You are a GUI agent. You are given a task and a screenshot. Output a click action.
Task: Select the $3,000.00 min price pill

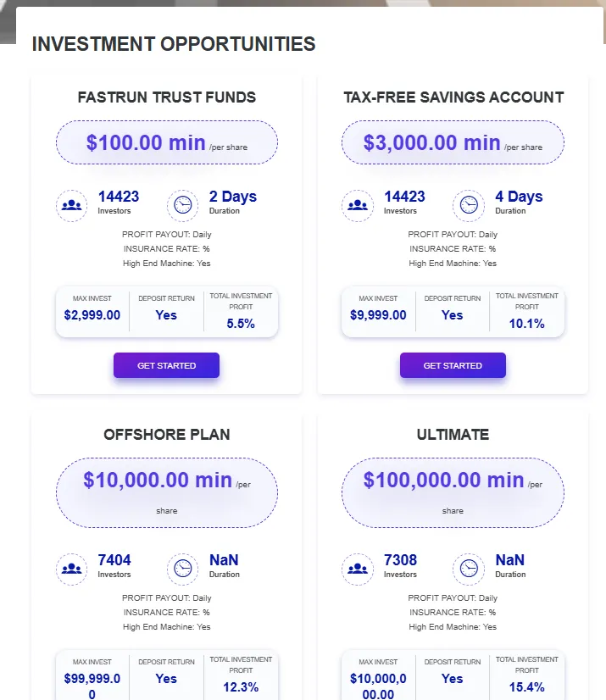pyautogui.click(x=453, y=142)
